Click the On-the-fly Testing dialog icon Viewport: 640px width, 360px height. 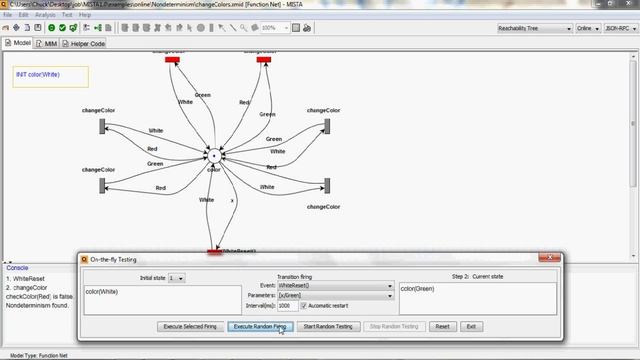click(84, 260)
